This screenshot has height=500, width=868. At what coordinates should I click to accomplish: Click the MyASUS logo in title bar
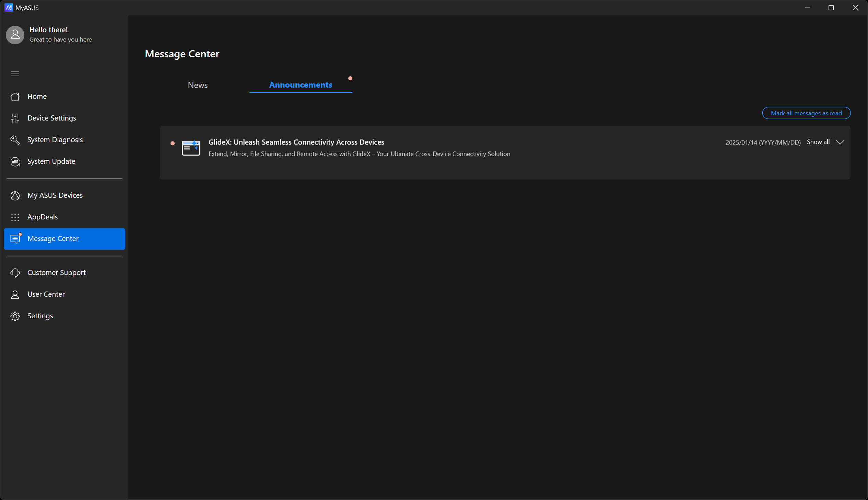(9, 8)
